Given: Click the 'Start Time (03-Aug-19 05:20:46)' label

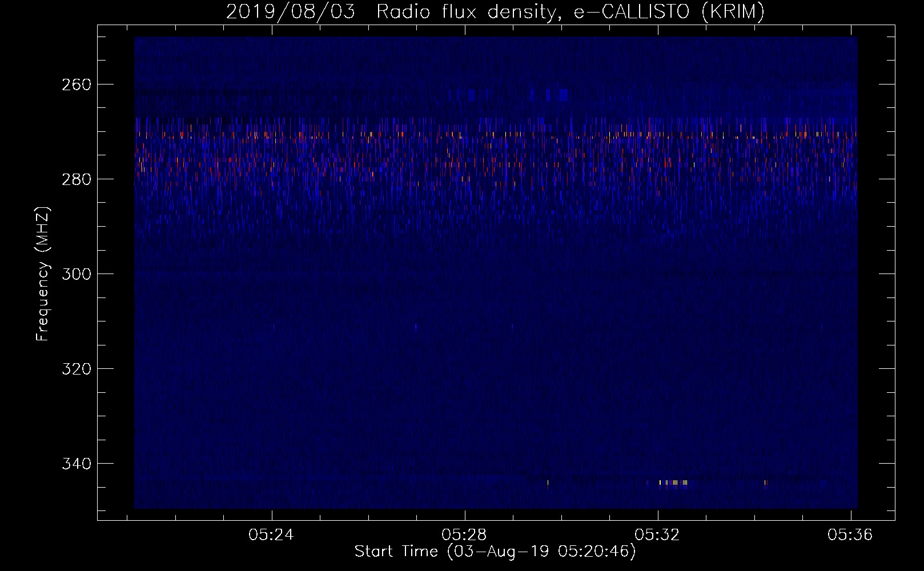Looking at the screenshot, I should [x=495, y=552].
